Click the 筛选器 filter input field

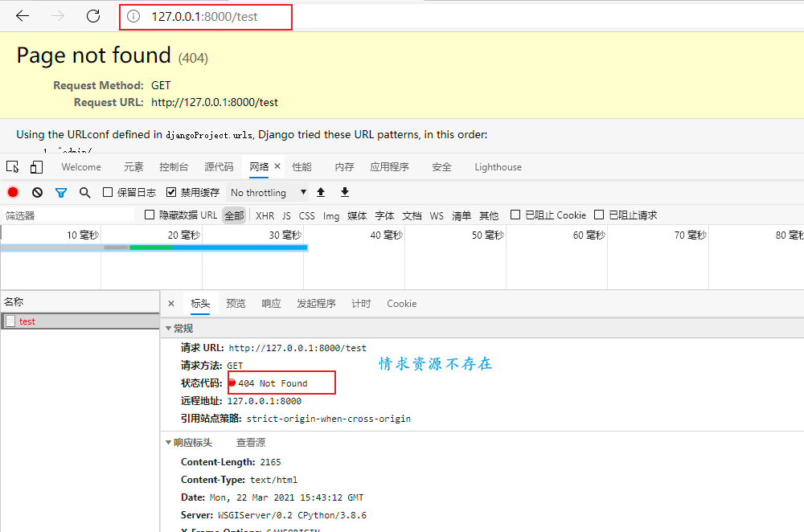[x=68, y=215]
